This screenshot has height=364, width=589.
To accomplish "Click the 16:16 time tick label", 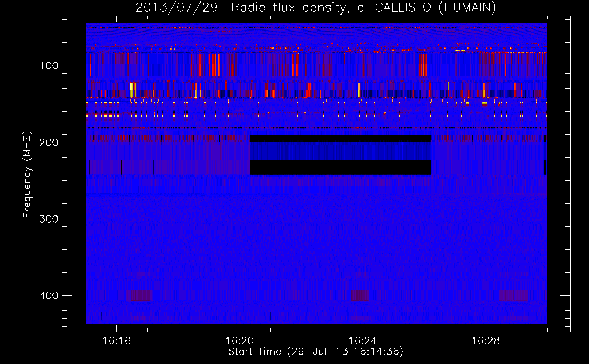I will pos(116,341).
